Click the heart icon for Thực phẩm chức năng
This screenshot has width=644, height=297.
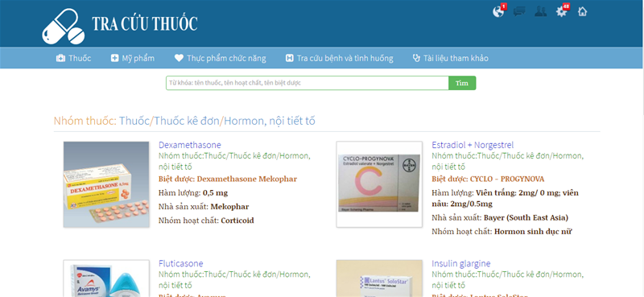click(179, 58)
